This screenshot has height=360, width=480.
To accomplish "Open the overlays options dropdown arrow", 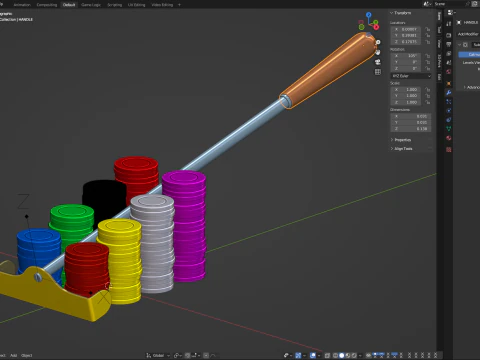I will point(318,355).
